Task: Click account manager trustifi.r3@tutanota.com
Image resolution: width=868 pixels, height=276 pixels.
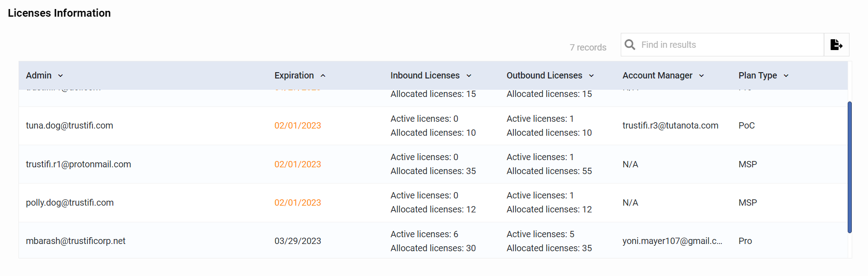Action: tap(670, 125)
